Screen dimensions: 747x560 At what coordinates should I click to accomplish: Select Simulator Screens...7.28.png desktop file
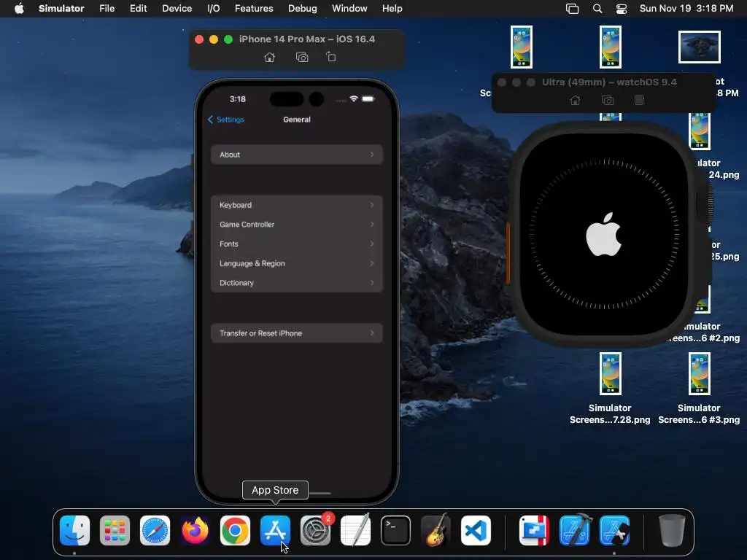pyautogui.click(x=610, y=388)
